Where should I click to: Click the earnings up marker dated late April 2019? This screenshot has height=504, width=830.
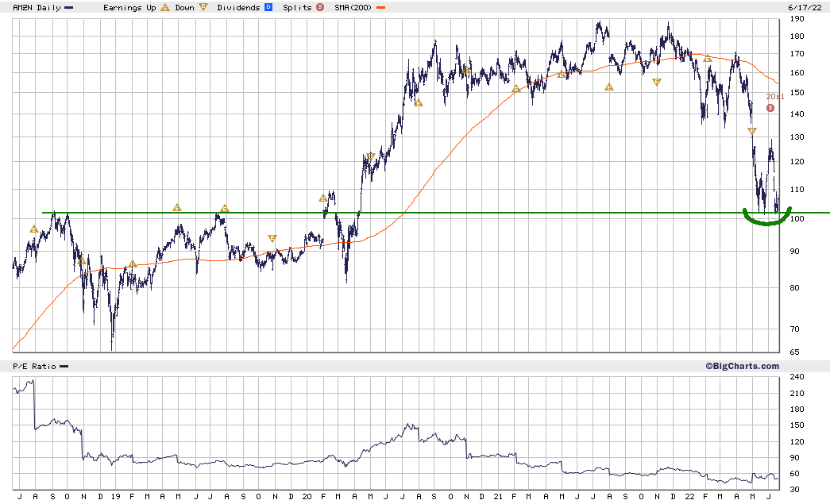click(x=177, y=208)
